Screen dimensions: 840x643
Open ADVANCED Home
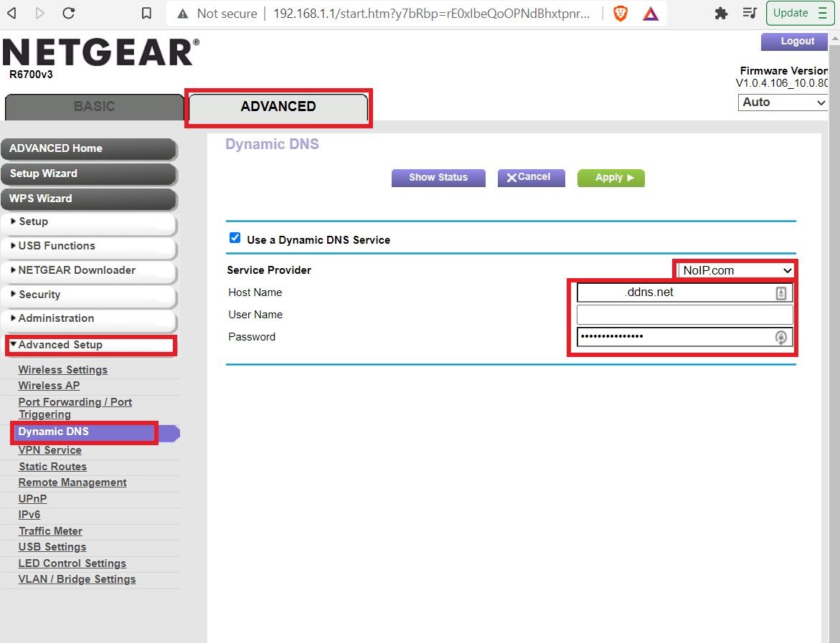tap(89, 148)
